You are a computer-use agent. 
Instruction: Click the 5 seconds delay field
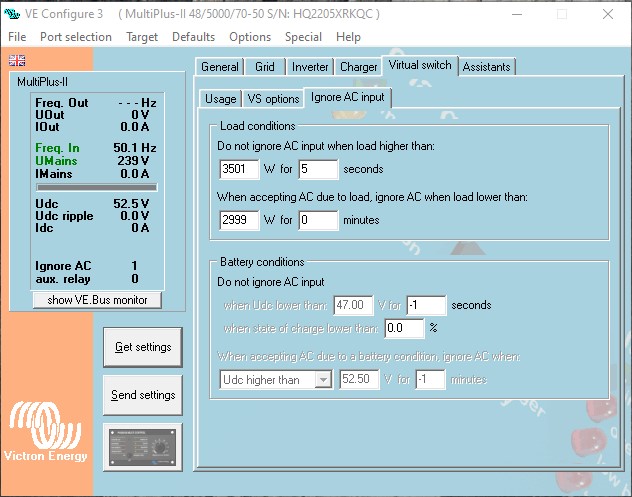[x=318, y=169]
